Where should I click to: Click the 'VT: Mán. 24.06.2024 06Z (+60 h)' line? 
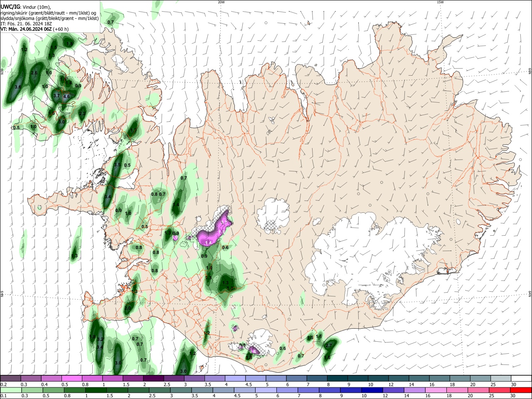(34, 29)
